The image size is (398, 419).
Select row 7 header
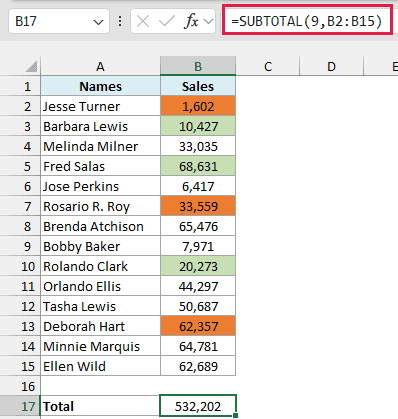click(x=20, y=206)
